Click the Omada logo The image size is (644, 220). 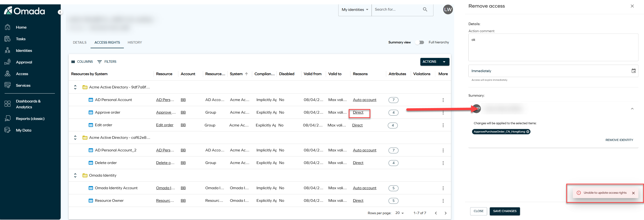[25, 11]
